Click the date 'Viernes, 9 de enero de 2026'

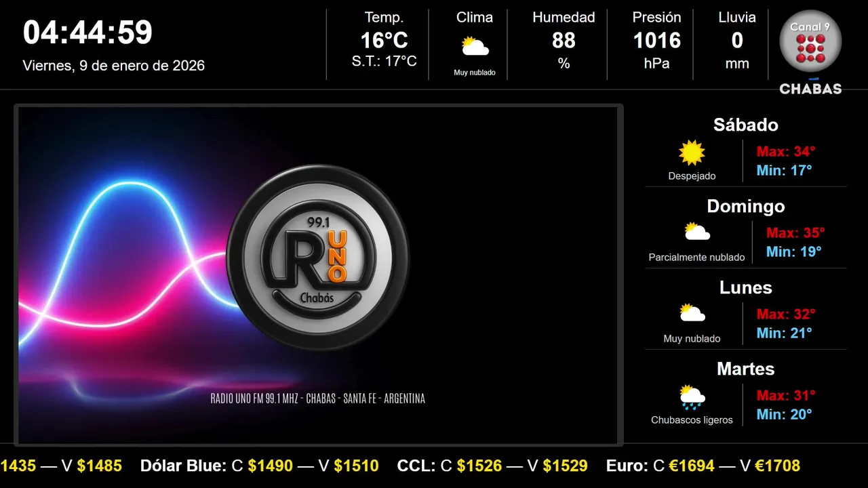113,66
